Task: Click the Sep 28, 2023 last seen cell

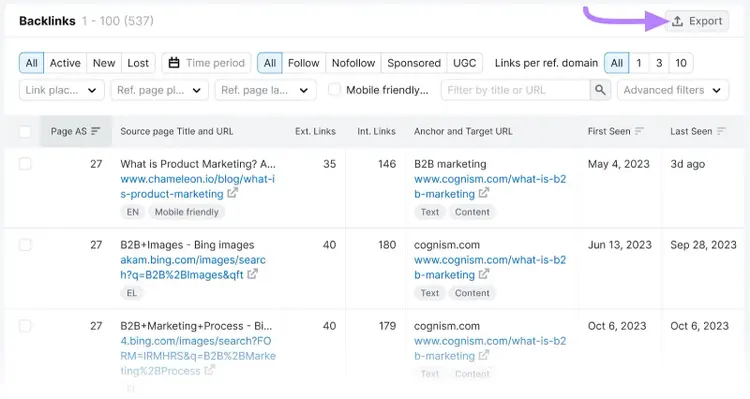Action: [703, 245]
